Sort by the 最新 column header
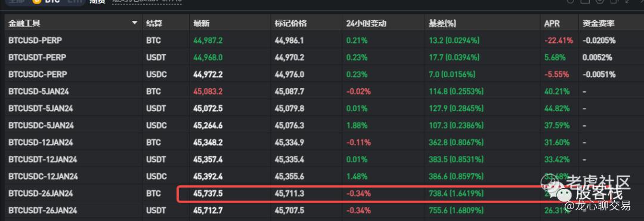 pyautogui.click(x=202, y=23)
